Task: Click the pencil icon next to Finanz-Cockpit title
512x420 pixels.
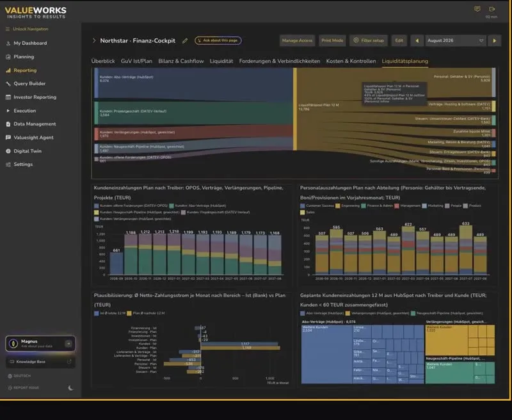Action: tap(185, 40)
